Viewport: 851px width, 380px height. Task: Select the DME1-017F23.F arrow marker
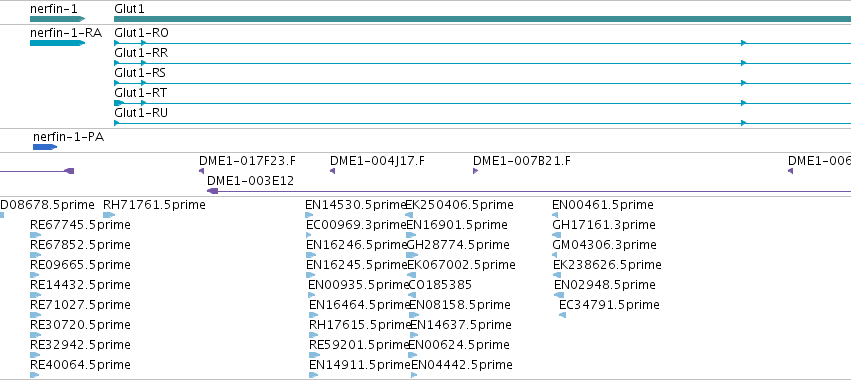[x=201, y=171]
